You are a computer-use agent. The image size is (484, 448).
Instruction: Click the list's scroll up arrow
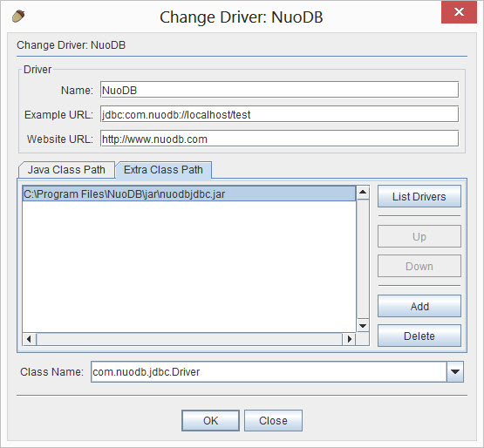363,193
